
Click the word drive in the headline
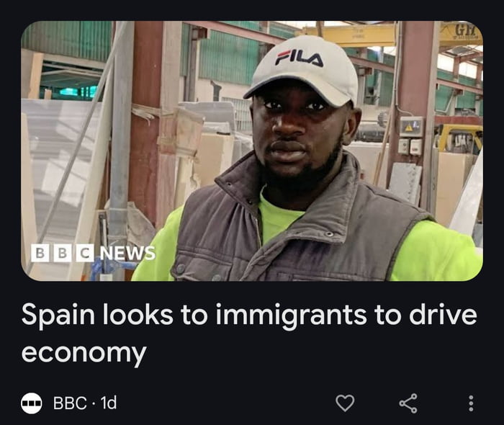click(x=443, y=314)
